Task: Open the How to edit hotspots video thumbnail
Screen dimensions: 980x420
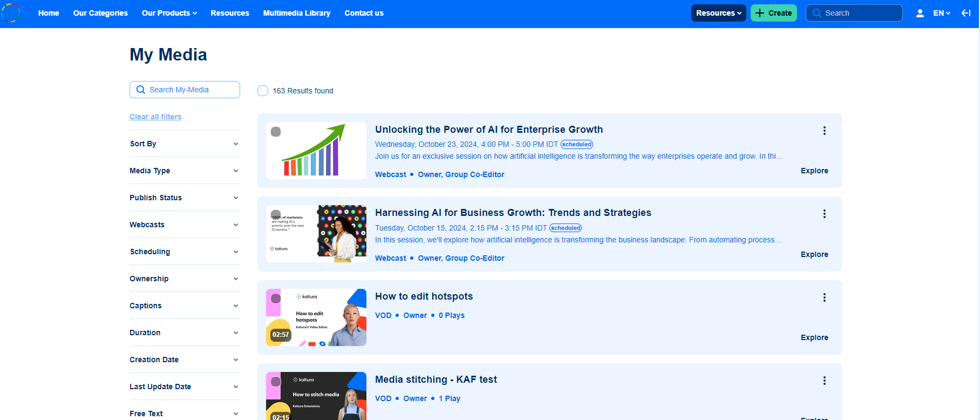Action: point(316,317)
